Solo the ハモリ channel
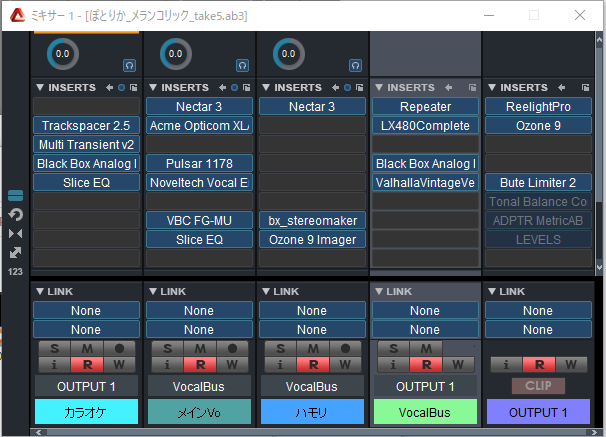This screenshot has height=437, width=606. (x=281, y=349)
